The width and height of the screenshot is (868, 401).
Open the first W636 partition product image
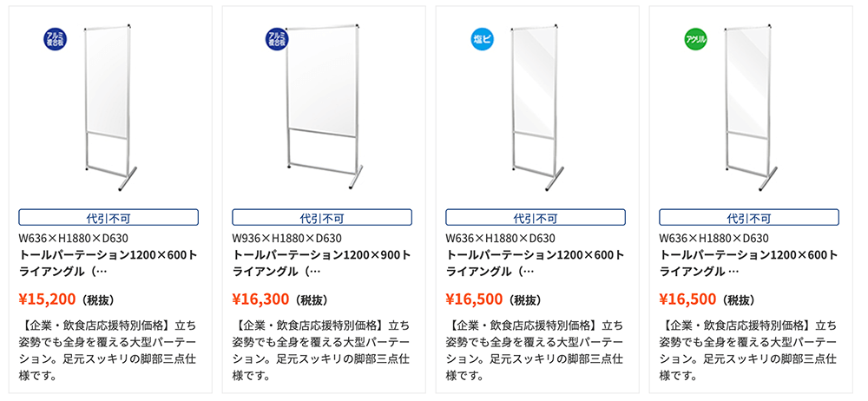pos(109,108)
